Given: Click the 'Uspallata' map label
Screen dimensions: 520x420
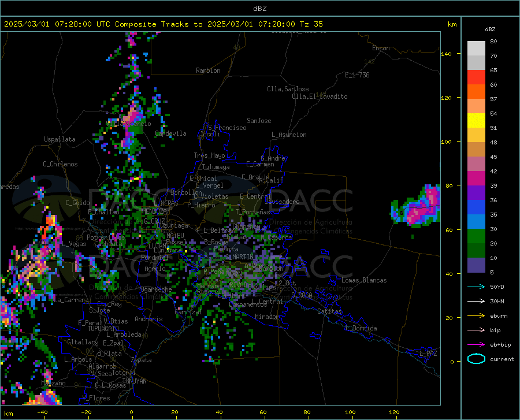Looking at the screenshot, I should point(60,139).
